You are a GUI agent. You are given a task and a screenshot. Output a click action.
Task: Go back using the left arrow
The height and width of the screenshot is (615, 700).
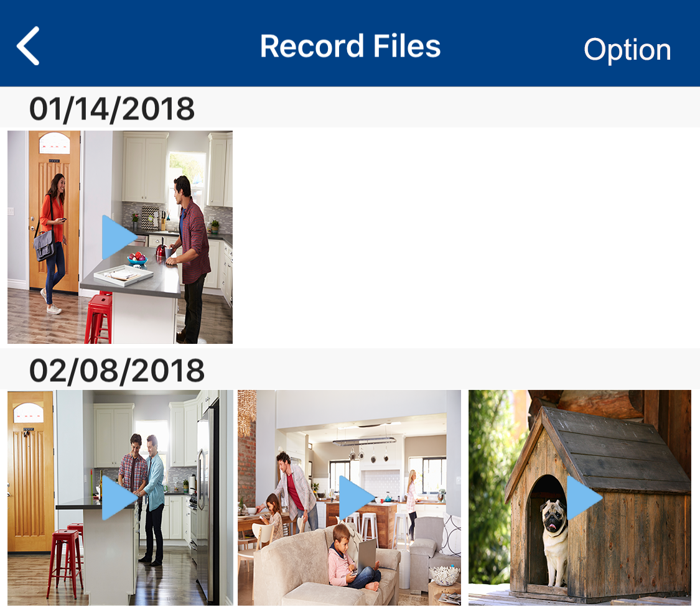[x=28, y=46]
